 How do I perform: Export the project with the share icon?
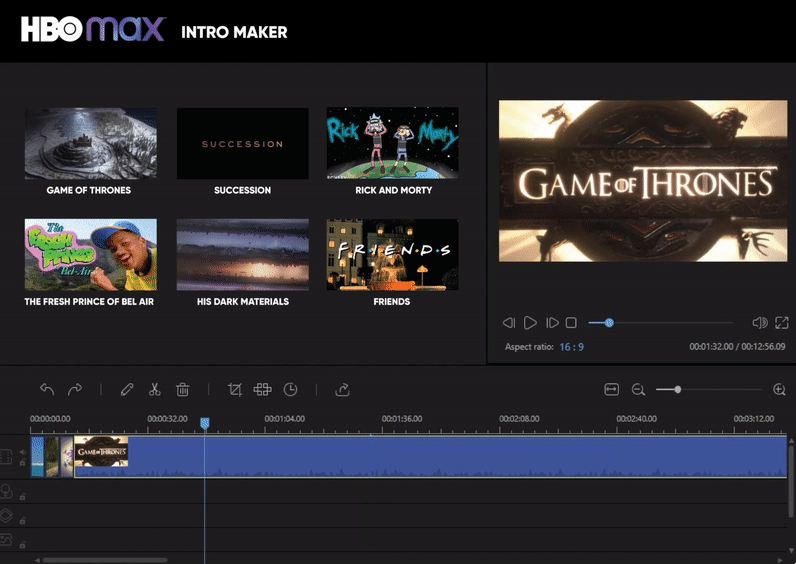pos(343,389)
